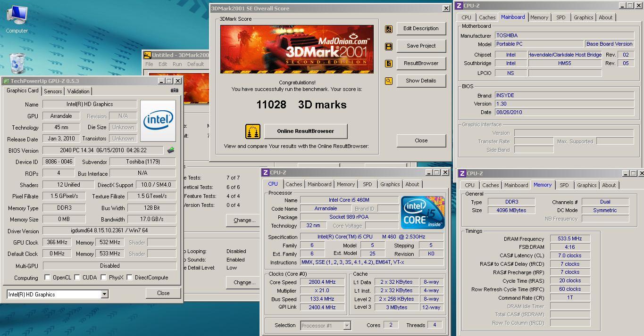Click the CPU-Z Mainboard window title icon

point(459,6)
